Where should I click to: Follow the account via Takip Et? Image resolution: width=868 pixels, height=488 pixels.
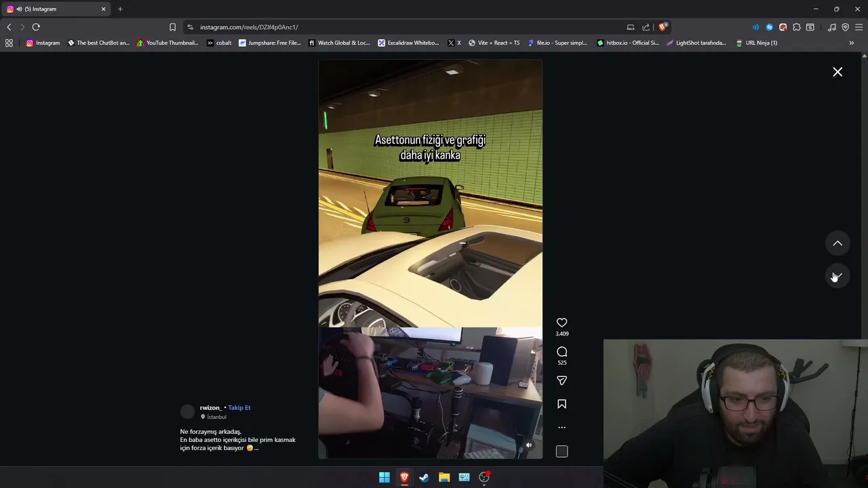tap(239, 408)
